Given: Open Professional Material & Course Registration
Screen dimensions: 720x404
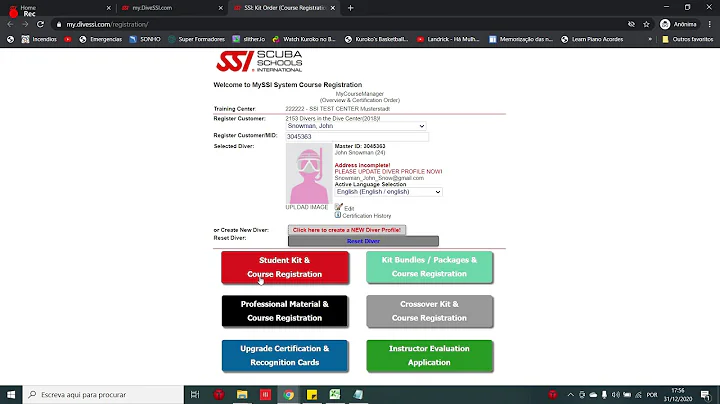Looking at the screenshot, I should click(x=285, y=311).
